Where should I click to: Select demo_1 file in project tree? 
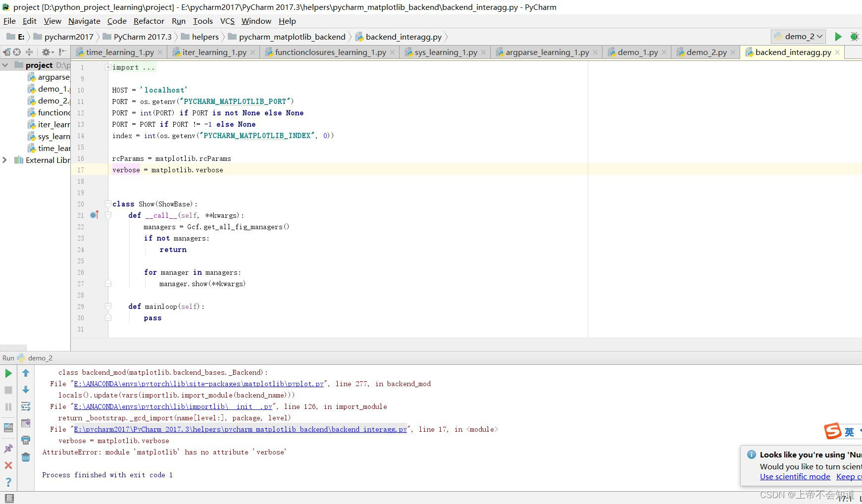click(49, 89)
